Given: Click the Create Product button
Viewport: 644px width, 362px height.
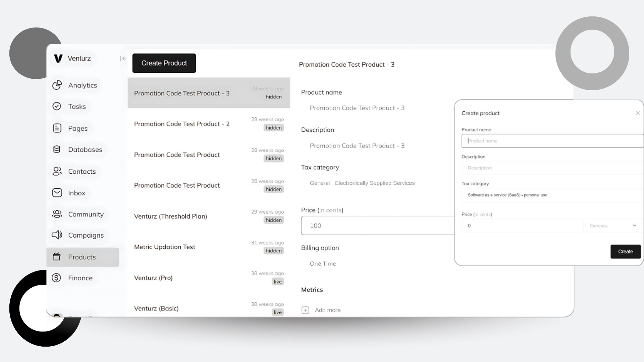Looking at the screenshot, I should point(164,63).
